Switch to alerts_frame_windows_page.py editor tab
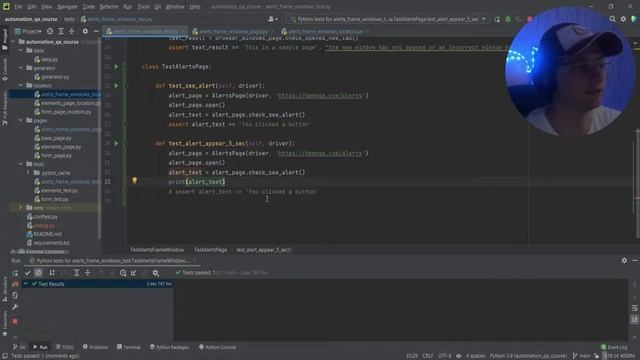Screen dimensions: 640x360 [x=231, y=31]
